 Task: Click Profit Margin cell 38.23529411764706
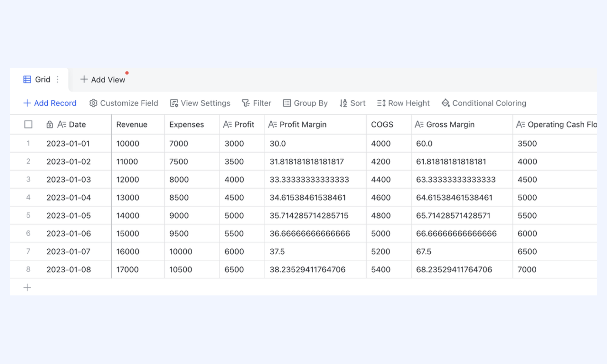pos(316,269)
